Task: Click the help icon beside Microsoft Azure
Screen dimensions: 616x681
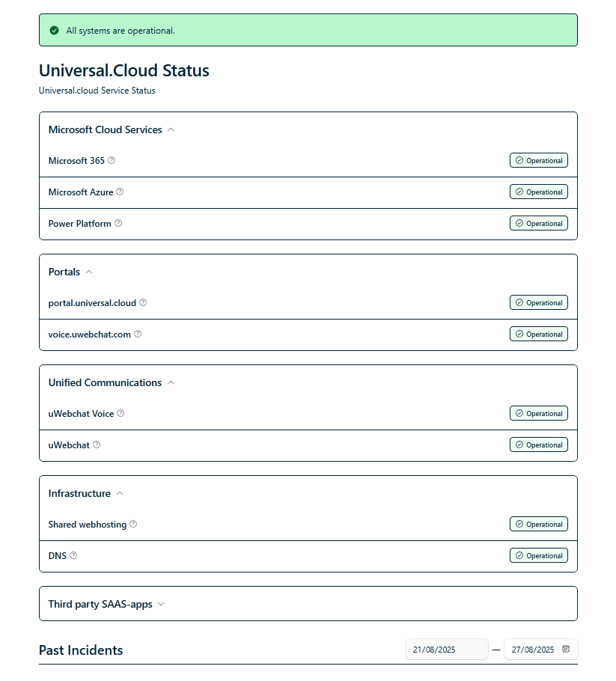Action: coord(120,192)
